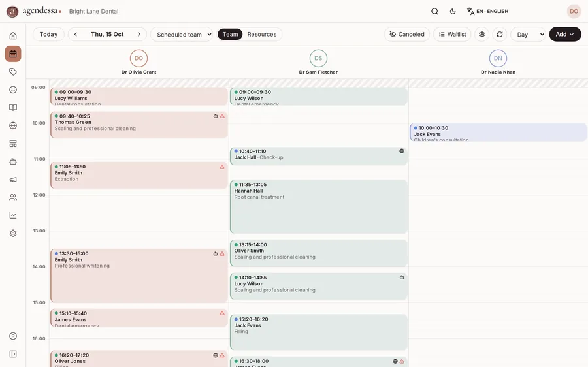
Task: Click the warning triangle on Thomas Green's appointment
Action: 222,116
